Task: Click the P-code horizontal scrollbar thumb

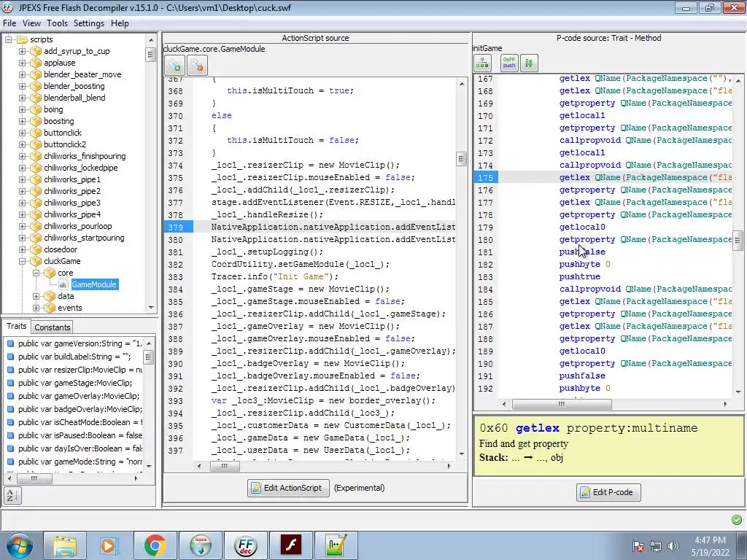Action: tap(562, 404)
